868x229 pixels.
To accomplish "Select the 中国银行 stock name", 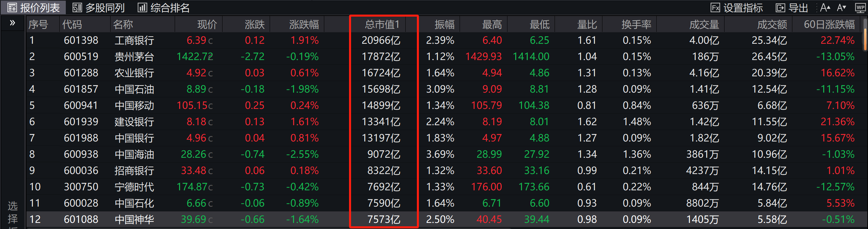I will tap(134, 138).
